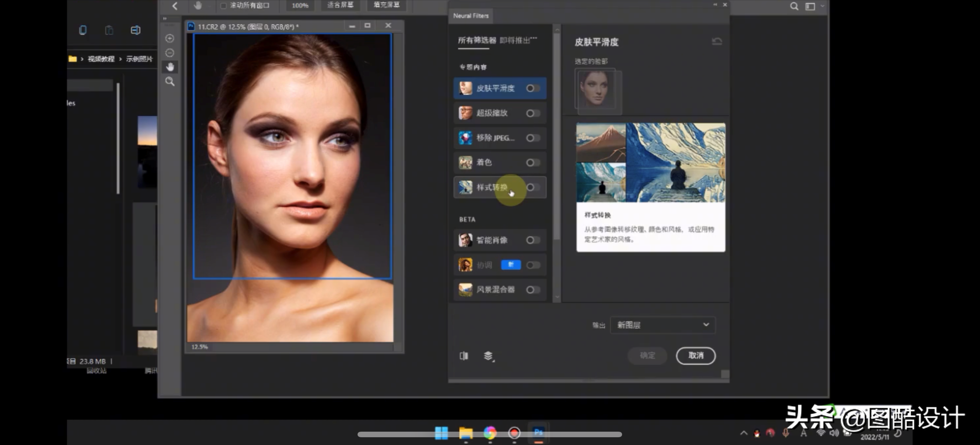Click the reset icon next to 皮肤平滑度 title
This screenshot has width=980, height=445.
(716, 41)
